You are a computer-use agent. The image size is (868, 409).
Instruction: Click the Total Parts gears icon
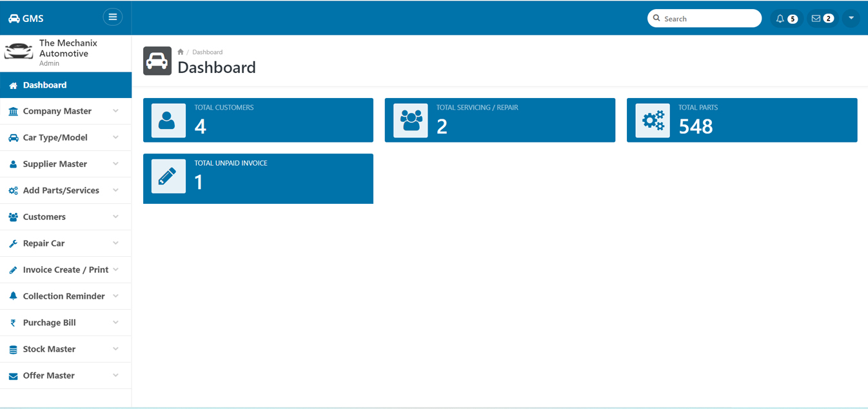tap(653, 121)
